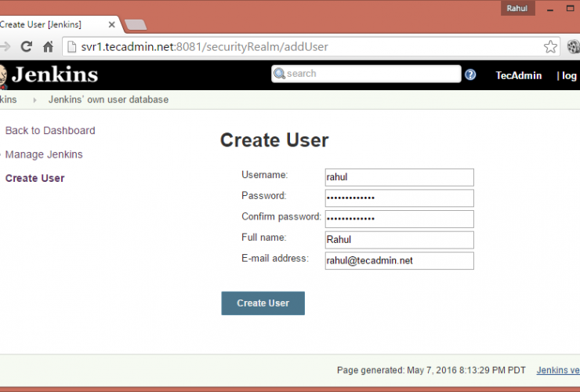This screenshot has height=392, width=580.
Task: Click the browser forward arrow
Action: coord(5,47)
